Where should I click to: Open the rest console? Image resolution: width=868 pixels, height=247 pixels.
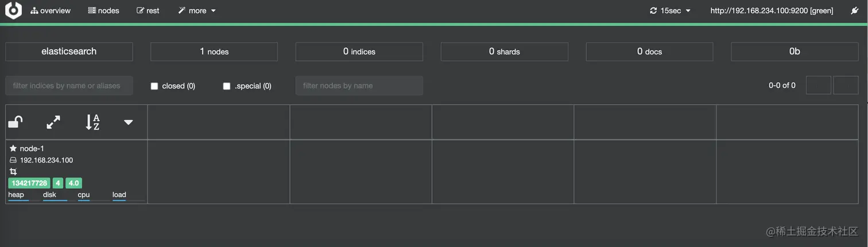(x=148, y=10)
